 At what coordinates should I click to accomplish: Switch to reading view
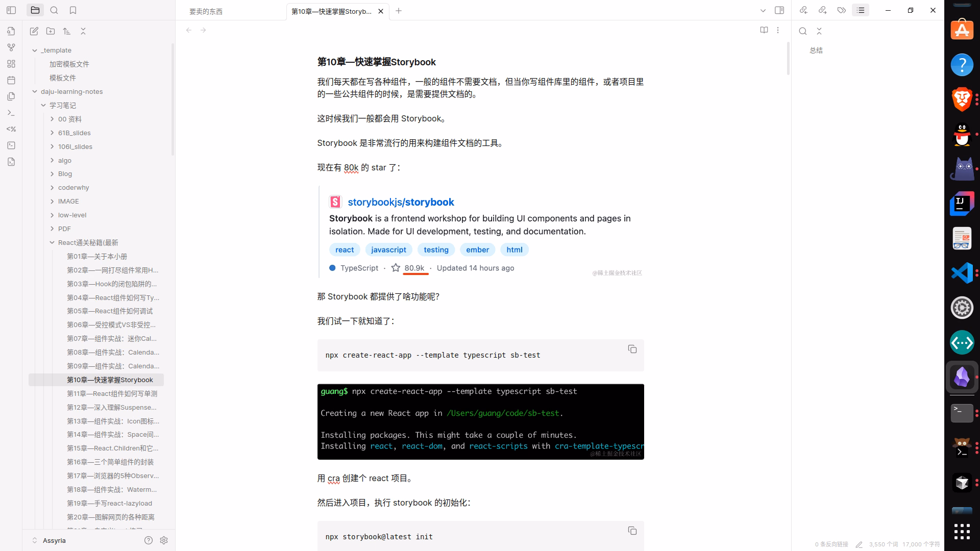(x=764, y=30)
